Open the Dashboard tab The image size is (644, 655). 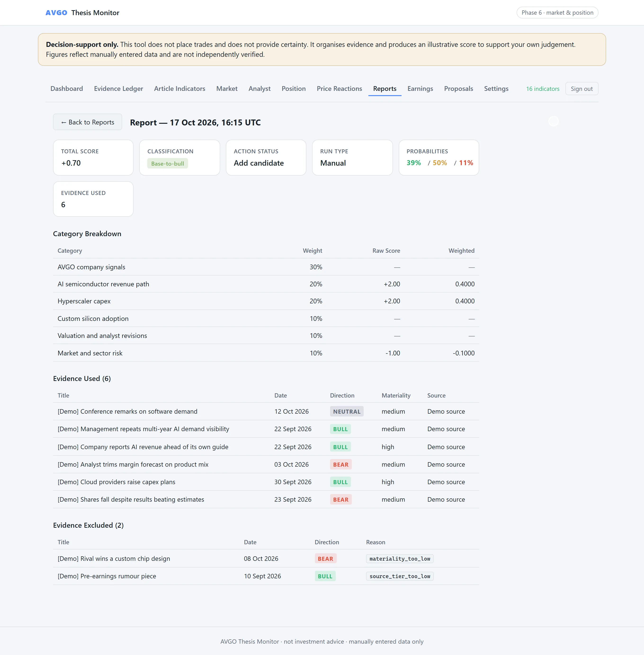pos(67,89)
